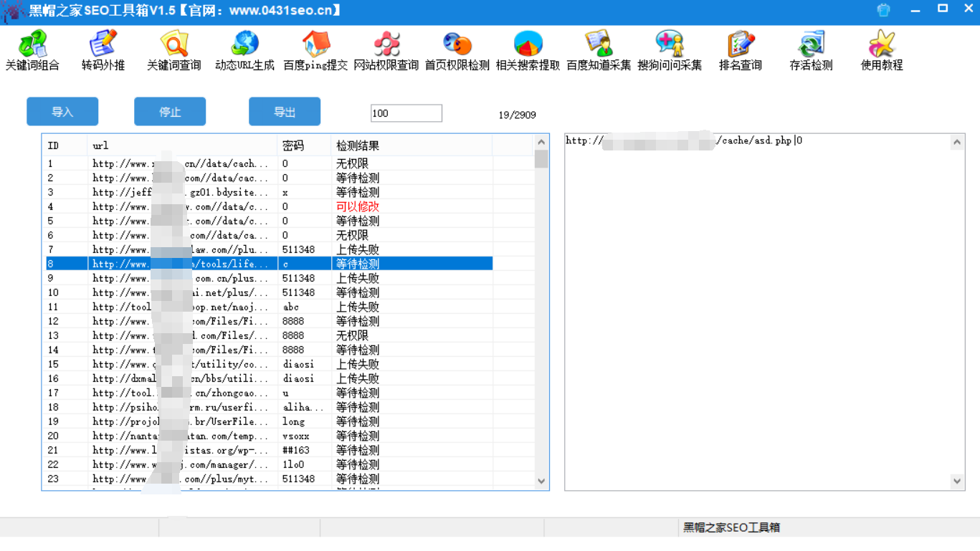
Task: Open the 转码外推 tool
Action: click(103, 50)
